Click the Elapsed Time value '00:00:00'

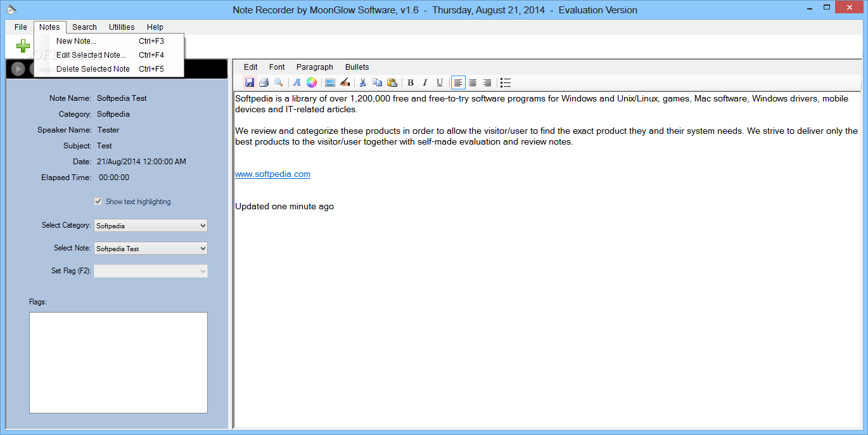pos(114,178)
